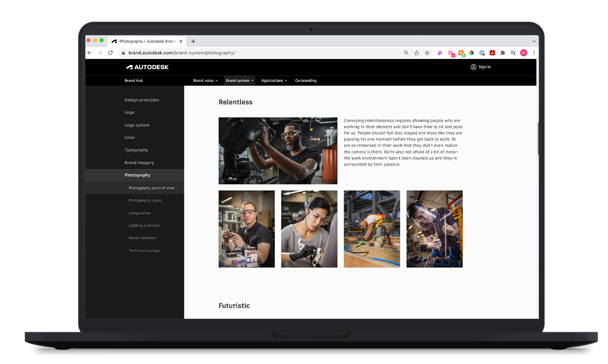Click the share page icon
Image resolution: width=608 pixels, height=364 pixels.
click(416, 53)
